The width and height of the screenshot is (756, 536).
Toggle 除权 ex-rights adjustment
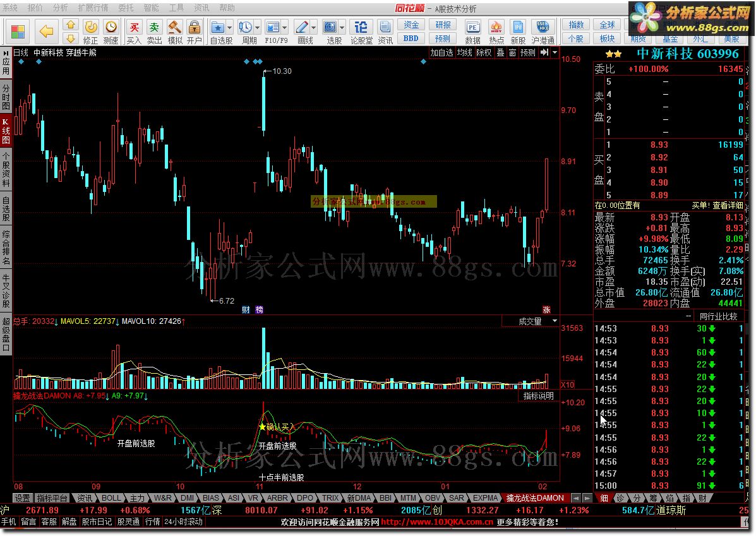tap(484, 52)
